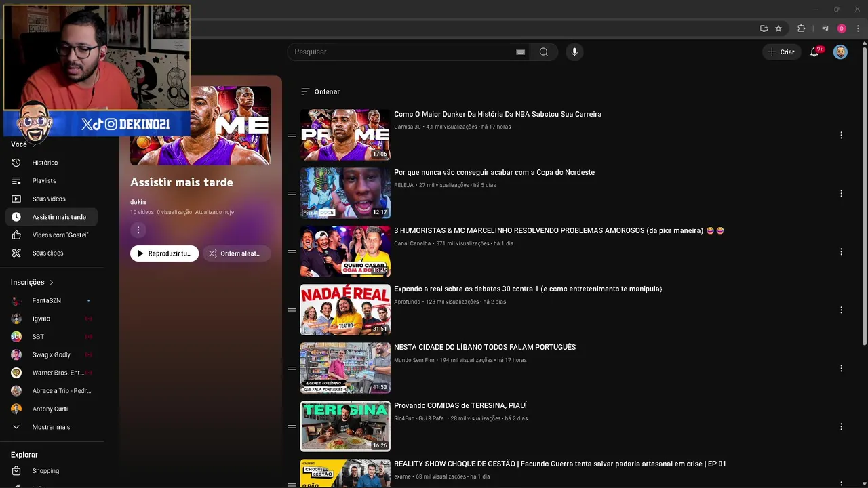Open Rio4Fun - Gui & Rafa channel name
Viewport: 868px width, 488px height.
point(419,418)
